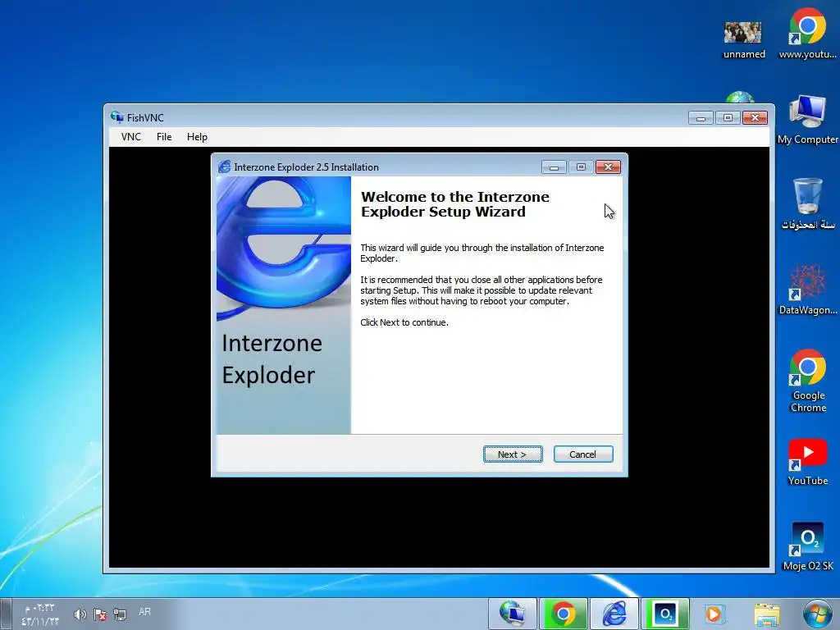840x630 pixels.
Task: Open the File menu in FishVNC
Action: tap(164, 137)
